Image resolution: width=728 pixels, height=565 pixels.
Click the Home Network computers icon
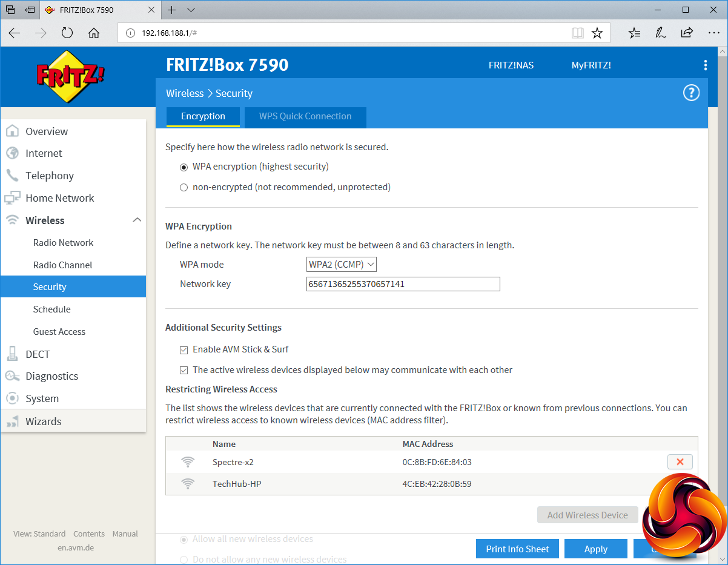(12, 198)
